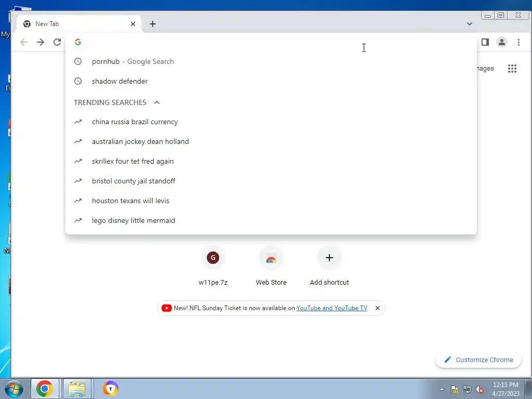Dismiss the NFL Sunday Ticket promo

[377, 308]
